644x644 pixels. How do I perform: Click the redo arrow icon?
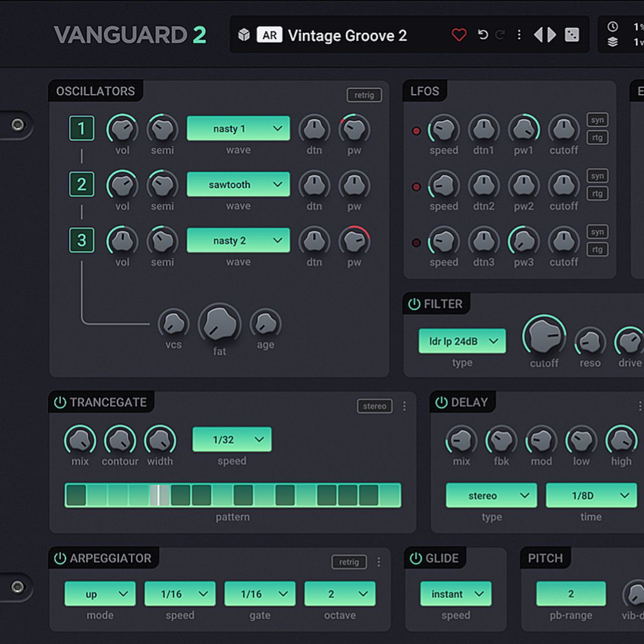(x=500, y=35)
